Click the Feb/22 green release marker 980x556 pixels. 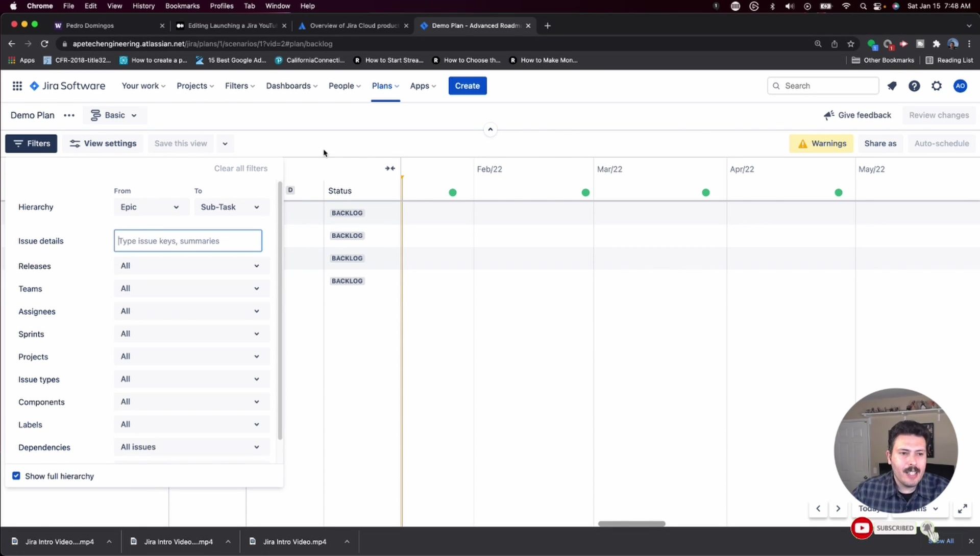pos(453,192)
